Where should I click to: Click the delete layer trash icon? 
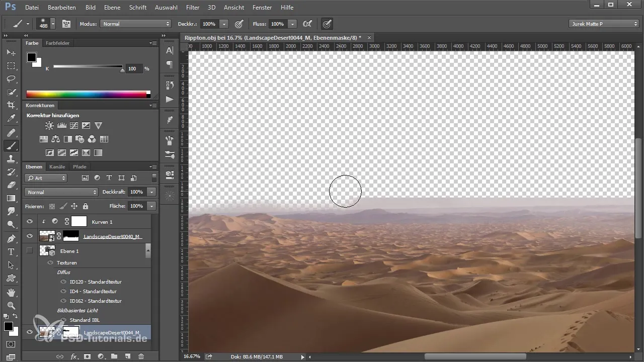(x=141, y=356)
